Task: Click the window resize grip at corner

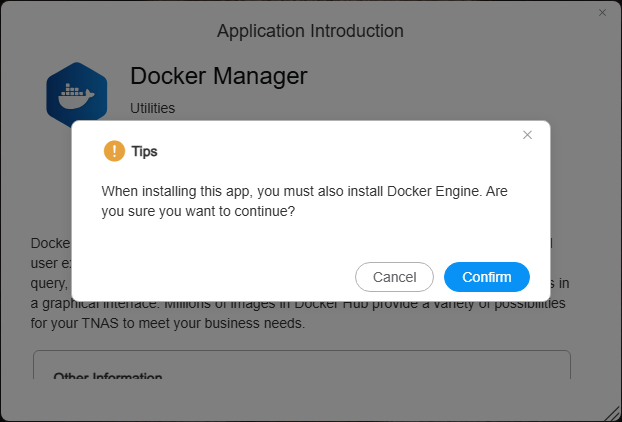Action: click(611, 412)
